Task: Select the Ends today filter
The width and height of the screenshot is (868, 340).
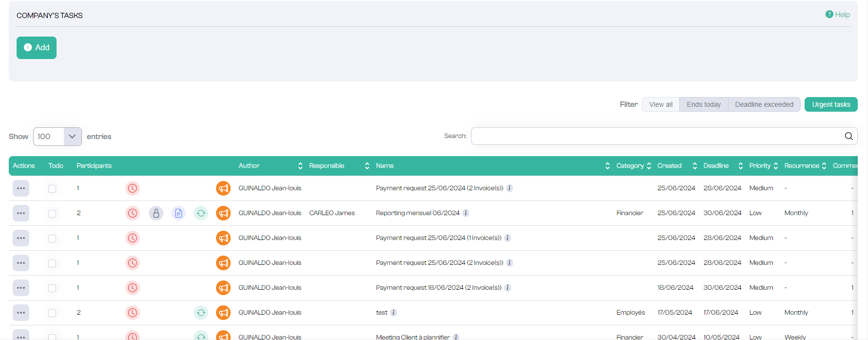Action: coord(703,104)
